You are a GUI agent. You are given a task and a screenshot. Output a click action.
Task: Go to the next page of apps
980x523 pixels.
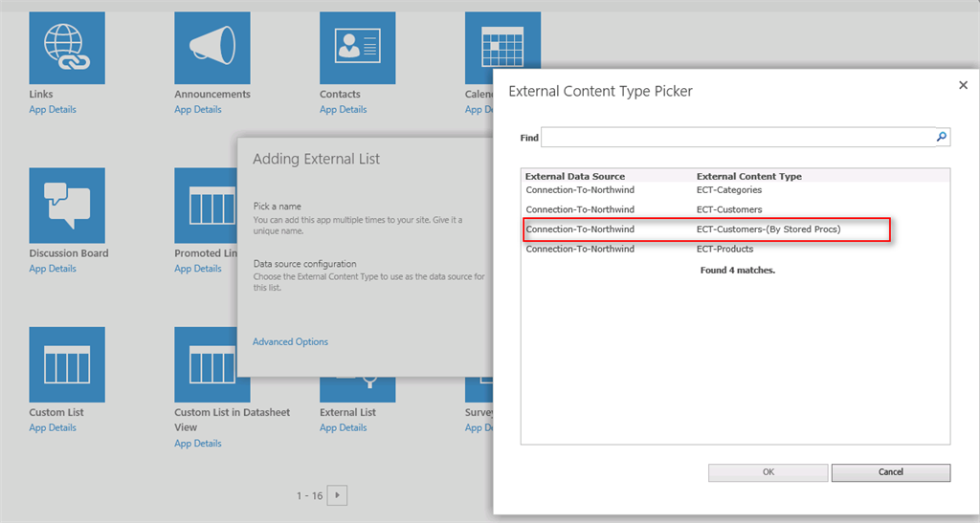(337, 495)
